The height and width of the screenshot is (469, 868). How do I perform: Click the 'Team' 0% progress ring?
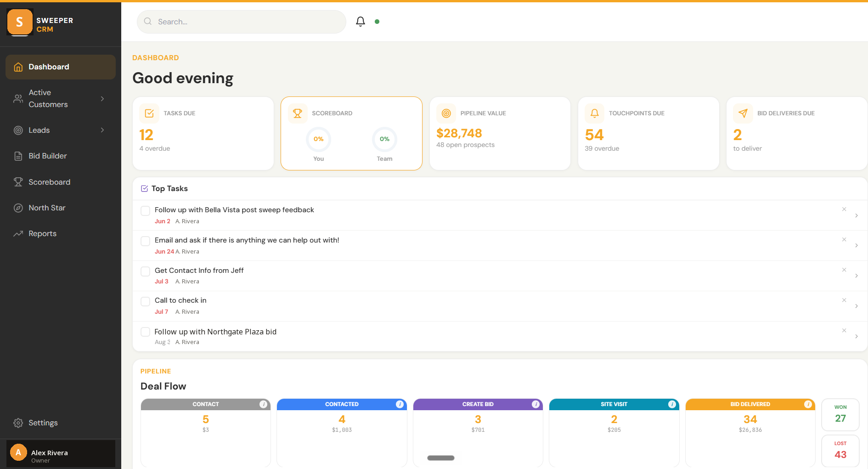384,139
